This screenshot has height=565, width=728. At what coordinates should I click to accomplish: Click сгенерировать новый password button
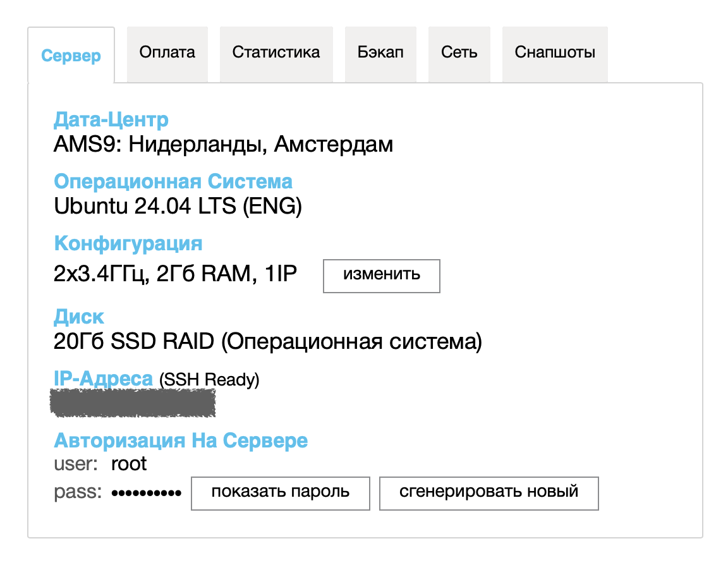(x=488, y=492)
